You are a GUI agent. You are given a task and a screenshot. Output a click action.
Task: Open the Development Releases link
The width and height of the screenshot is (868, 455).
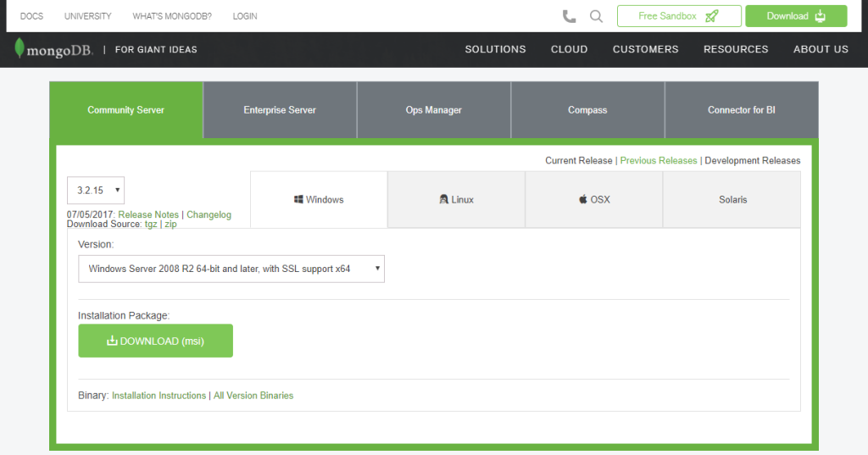click(x=753, y=160)
